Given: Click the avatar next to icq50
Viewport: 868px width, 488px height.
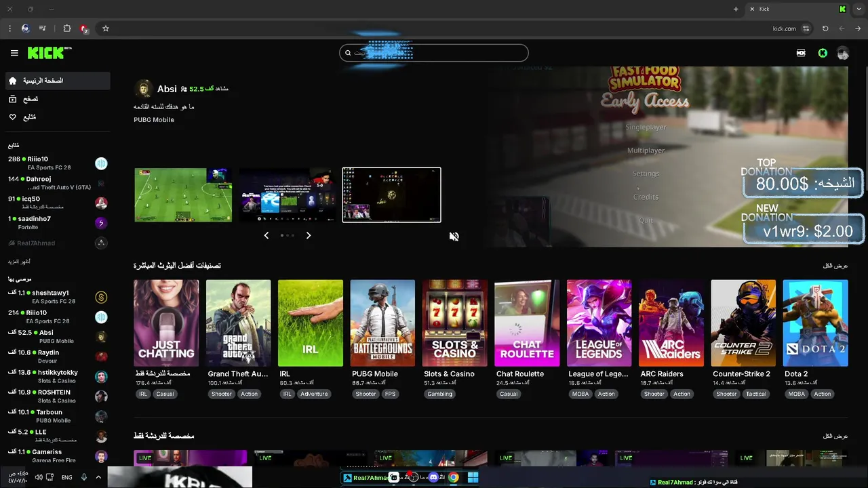Looking at the screenshot, I should pyautogui.click(x=101, y=203).
